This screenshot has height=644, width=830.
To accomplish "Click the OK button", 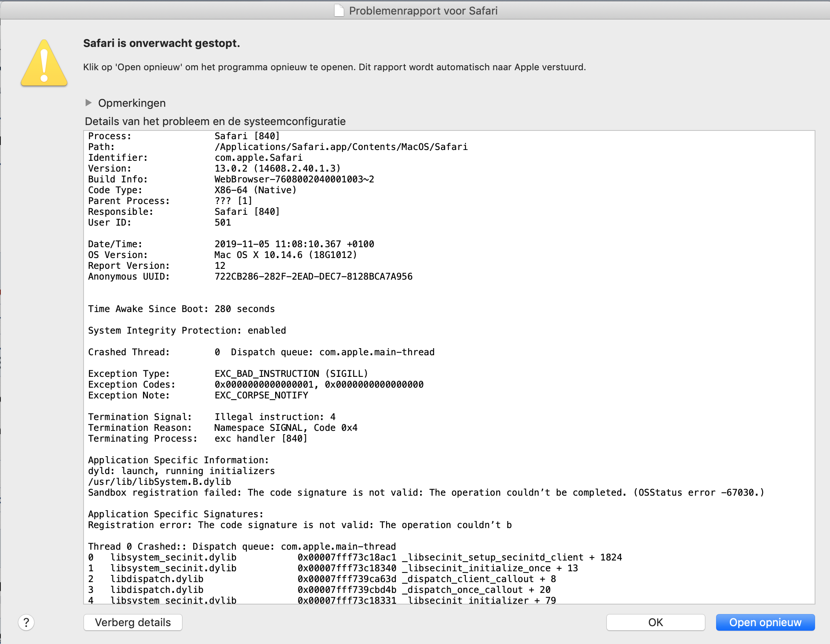I will coord(655,622).
